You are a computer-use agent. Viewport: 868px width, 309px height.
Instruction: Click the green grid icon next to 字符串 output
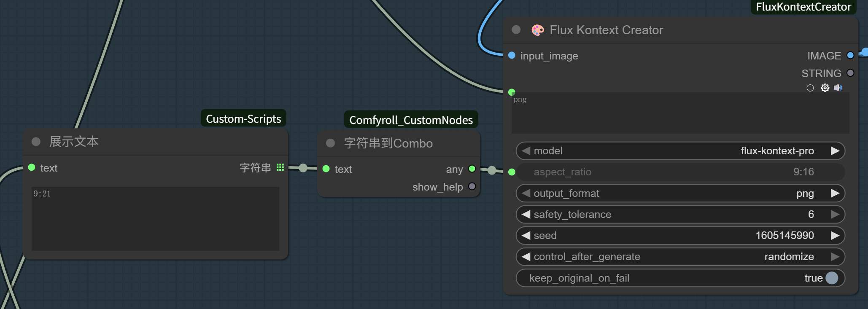(280, 167)
